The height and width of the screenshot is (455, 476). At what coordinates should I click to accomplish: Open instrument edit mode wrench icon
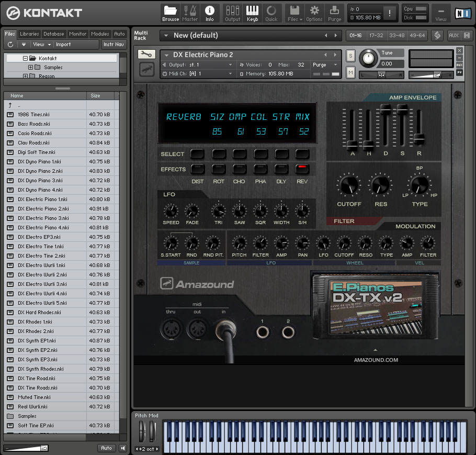click(146, 54)
